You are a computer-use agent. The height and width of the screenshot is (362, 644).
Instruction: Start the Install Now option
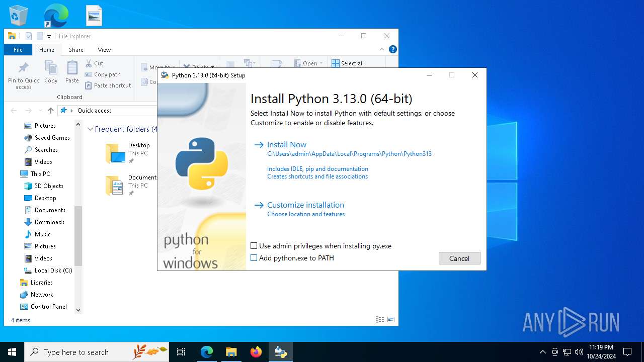point(286,144)
